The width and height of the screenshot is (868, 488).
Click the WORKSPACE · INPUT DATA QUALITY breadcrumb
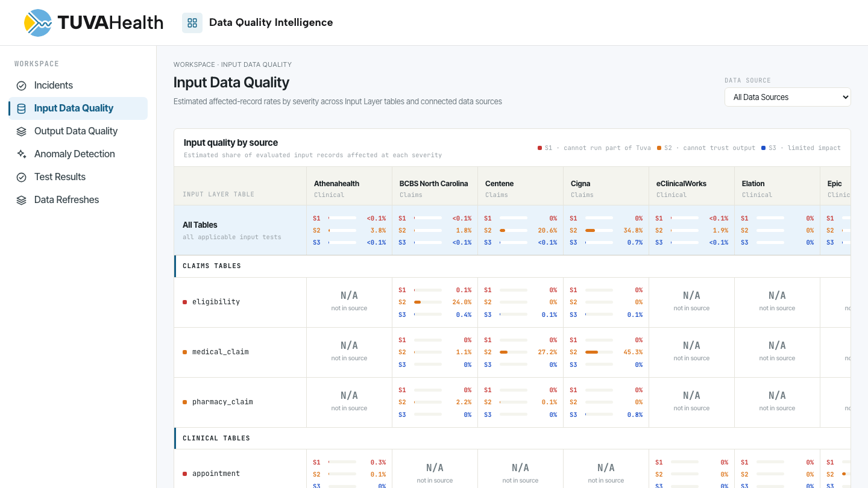[233, 64]
